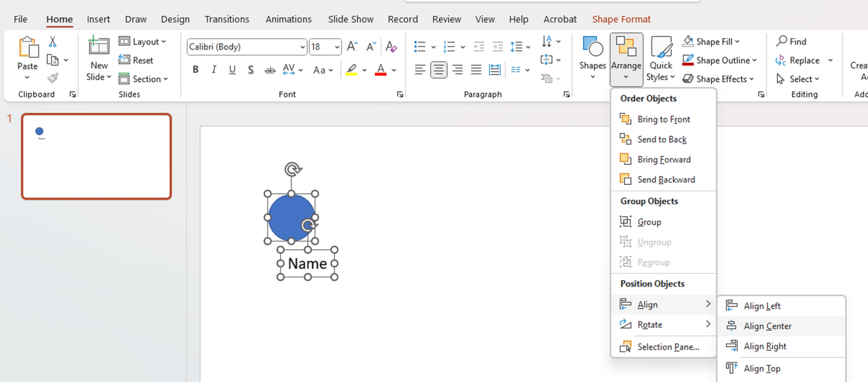Screen dimensions: 868x382
Task: Click the decrease indent icon
Action: point(479,46)
